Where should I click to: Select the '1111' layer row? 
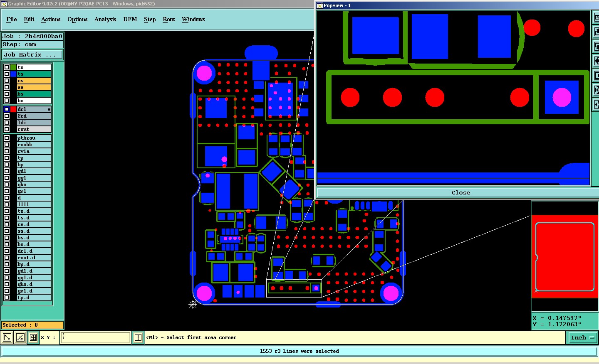34,204
